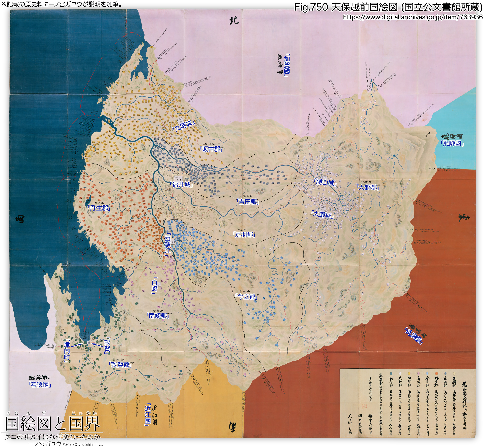Select the 勝山城 label on map
Screen dimensions: 485x448
[x=325, y=182]
